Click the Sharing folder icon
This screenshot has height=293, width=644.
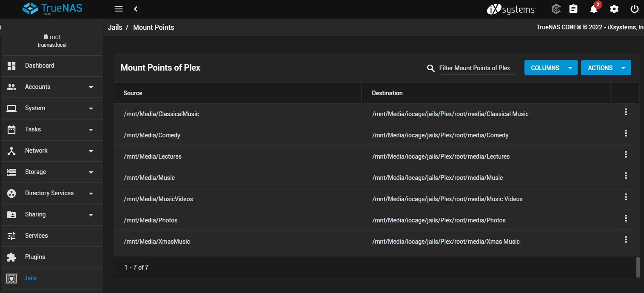11,214
